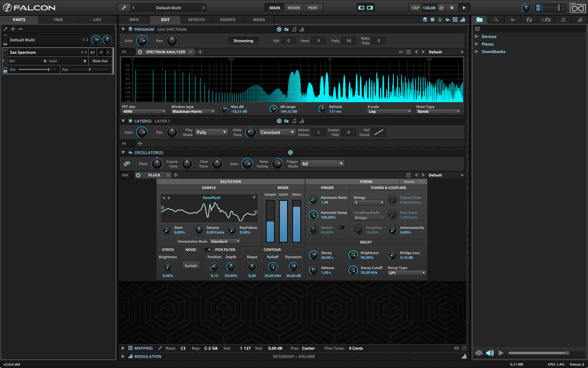Toggle the Spectrum Analyzer visibility eye icon

tap(401, 52)
